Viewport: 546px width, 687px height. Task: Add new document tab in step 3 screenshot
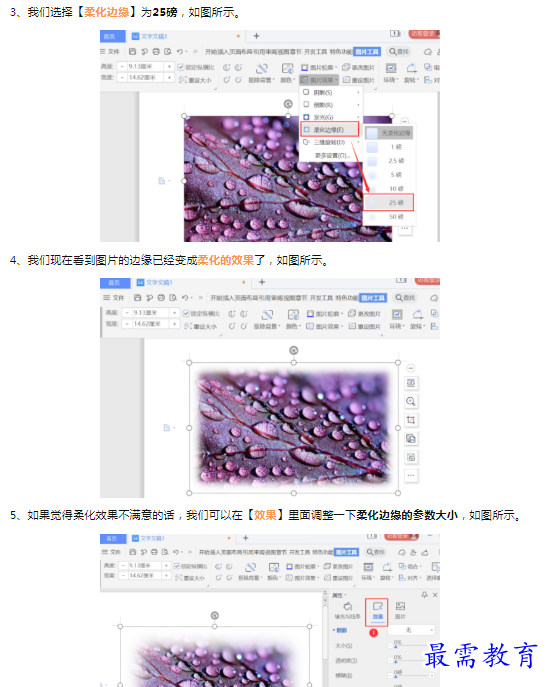pyautogui.click(x=256, y=36)
